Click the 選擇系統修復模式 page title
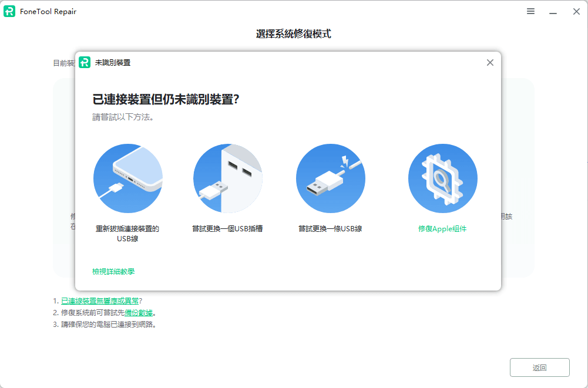This screenshot has width=588, height=388. coord(294,34)
